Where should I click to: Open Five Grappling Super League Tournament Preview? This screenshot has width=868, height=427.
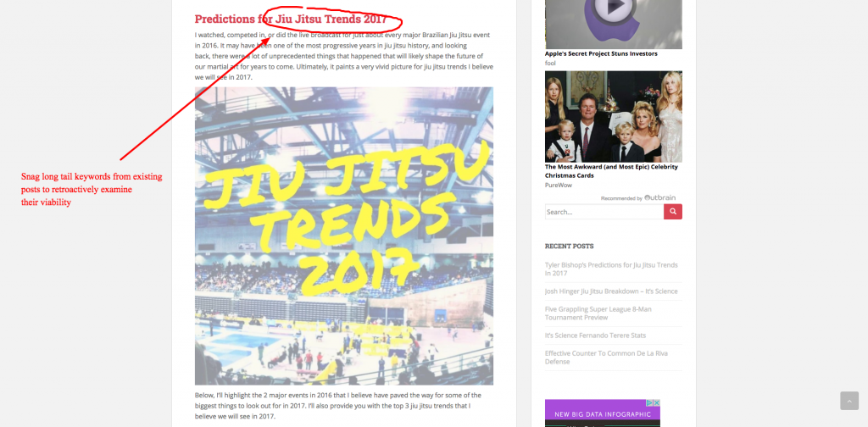point(598,313)
